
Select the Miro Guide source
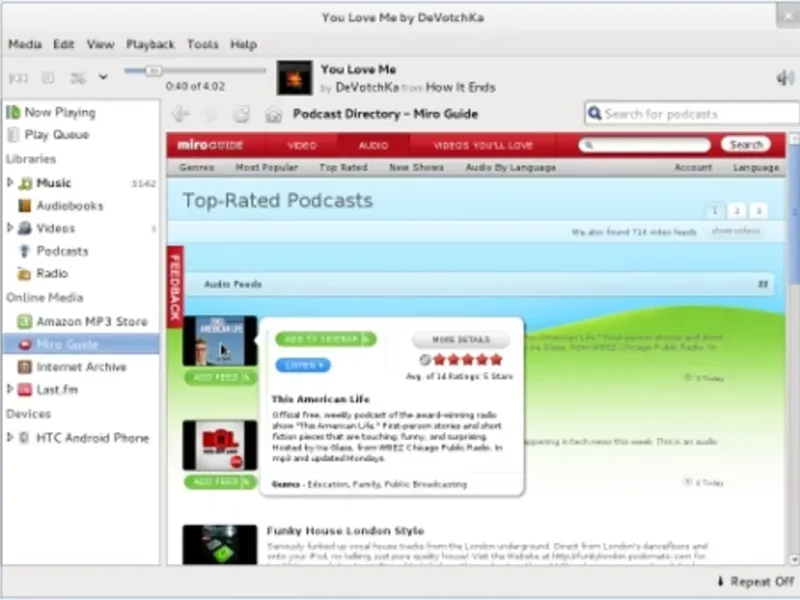(x=67, y=344)
